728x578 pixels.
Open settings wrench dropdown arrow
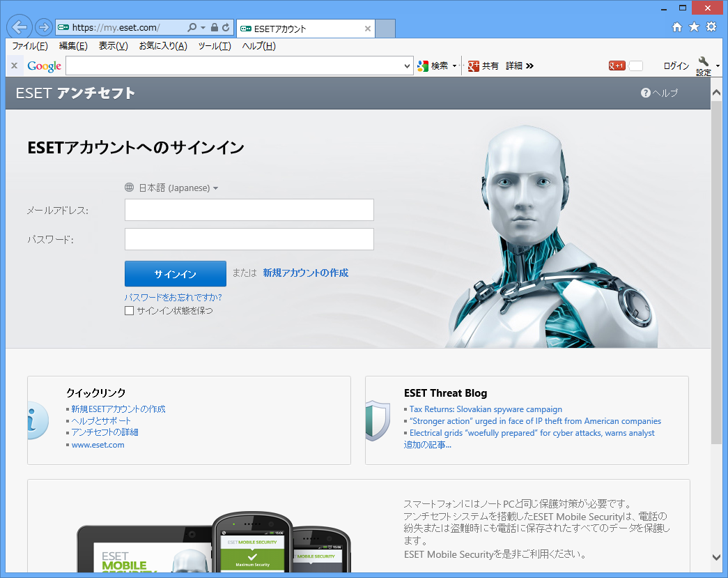(718, 66)
